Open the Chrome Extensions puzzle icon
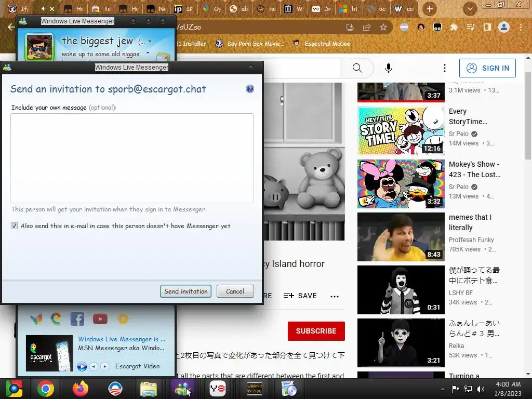This screenshot has height=399, width=532. [x=454, y=27]
